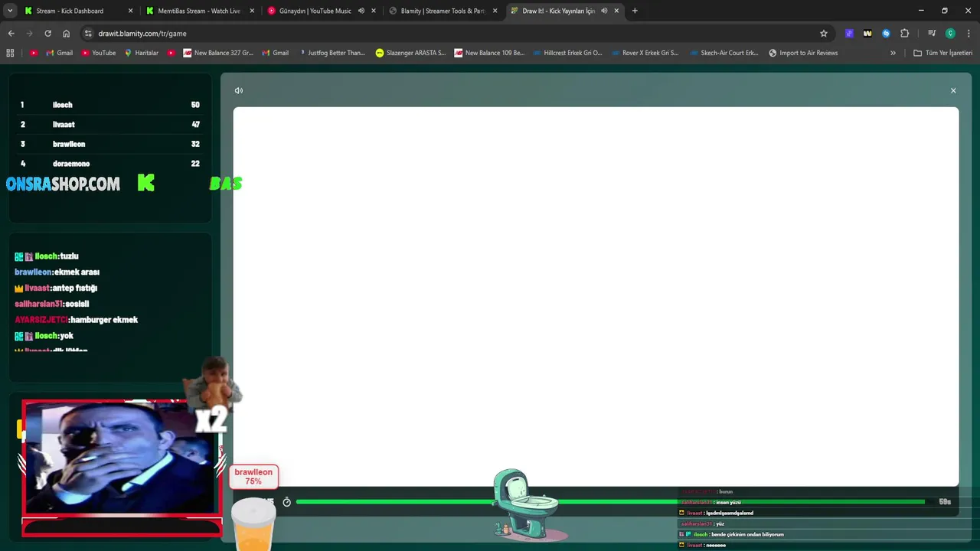The width and height of the screenshot is (980, 551).
Task: Open the W extension icon
Action: 867,34
